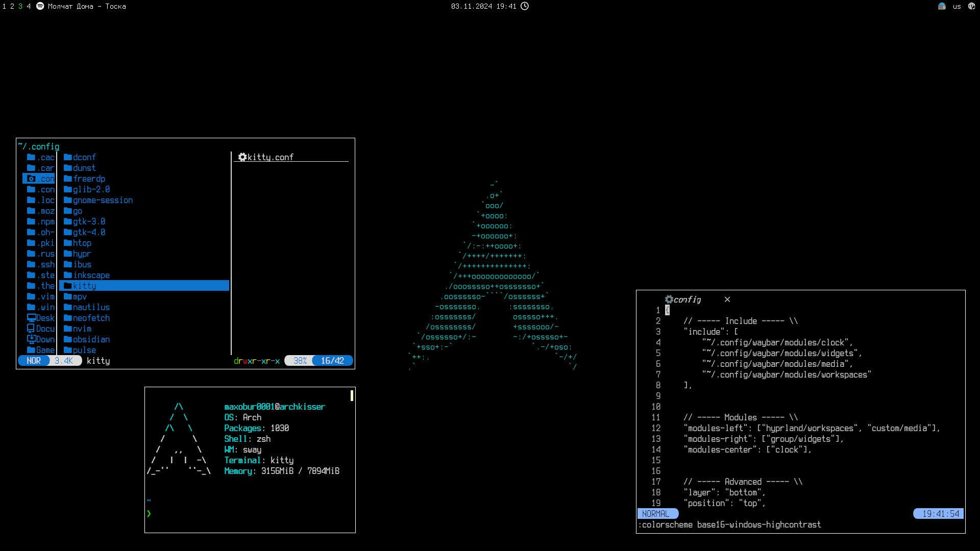
Task: Expand the inkscape folder
Action: [92, 275]
